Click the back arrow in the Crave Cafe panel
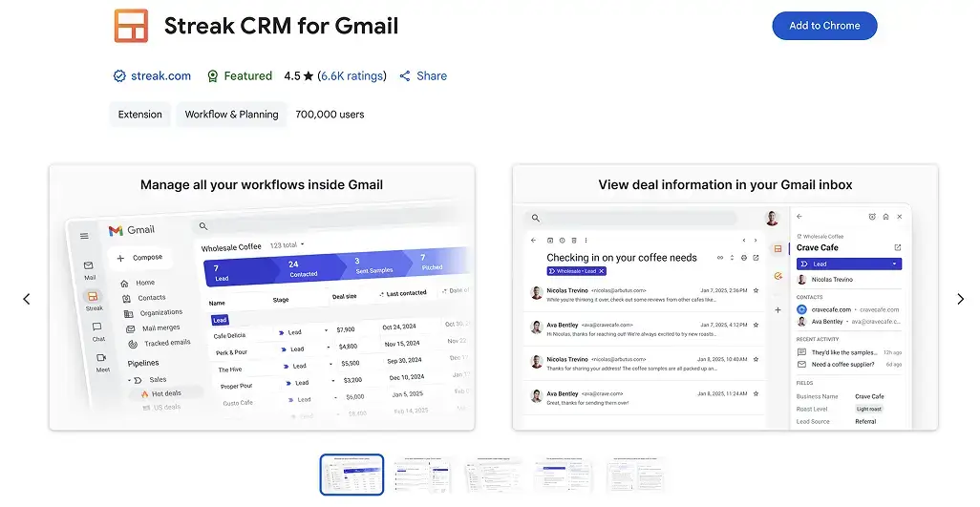 click(799, 217)
